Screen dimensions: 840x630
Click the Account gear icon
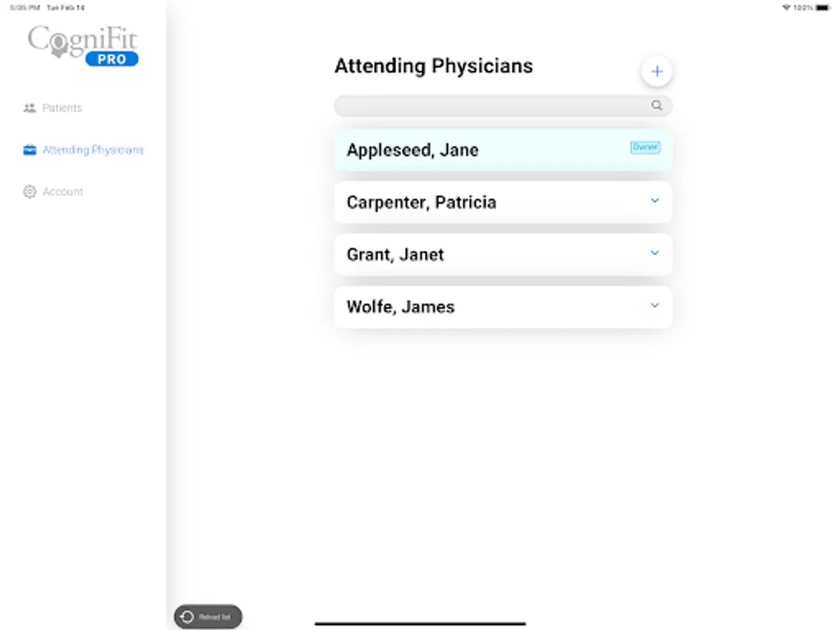point(29,192)
